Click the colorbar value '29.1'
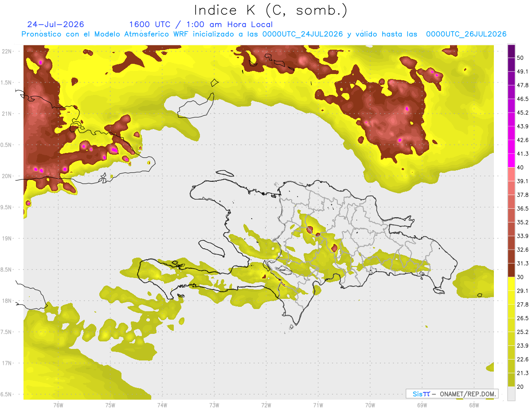Viewport: 532px width, 411px height. 523,290
